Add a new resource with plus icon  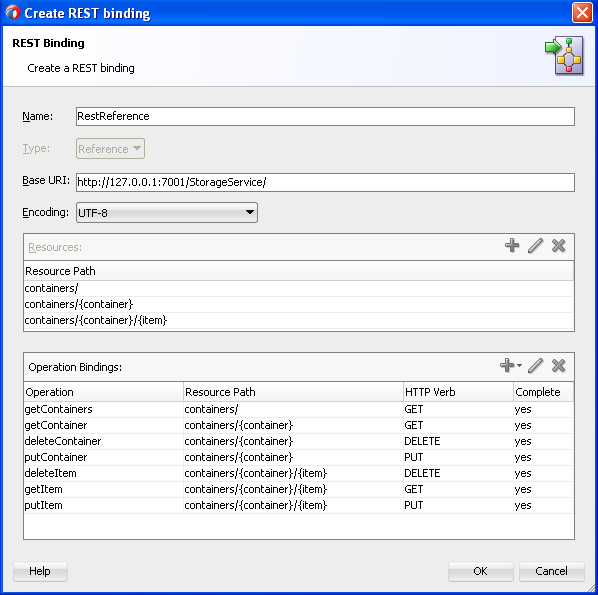click(512, 246)
